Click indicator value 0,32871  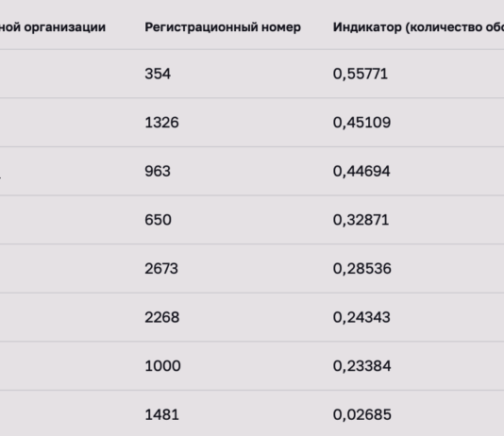click(361, 220)
